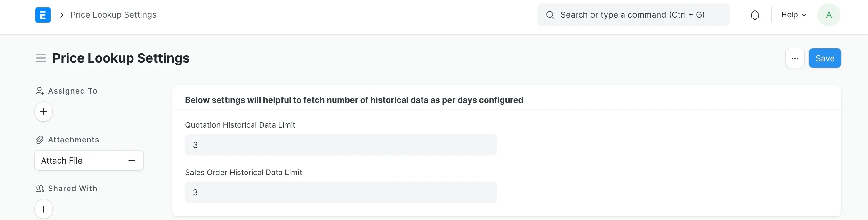Click plus icon in Attach File

[x=132, y=161]
